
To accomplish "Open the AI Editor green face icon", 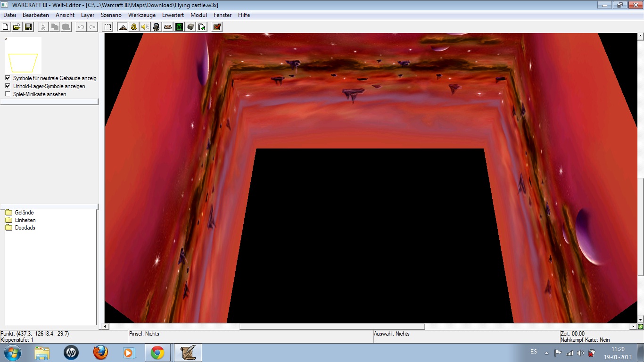I will 179,27.
